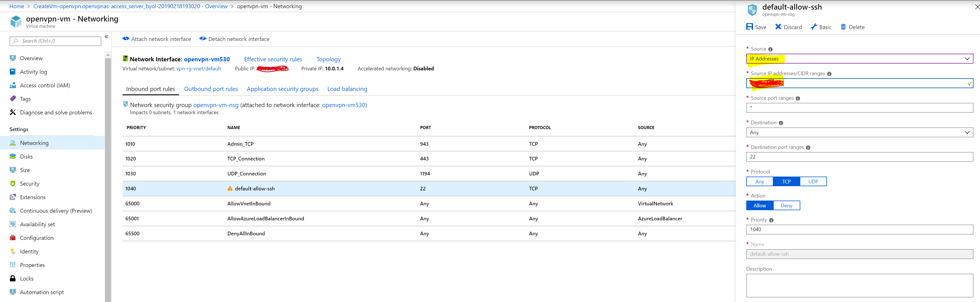Click the Detach network interface icon
The image size is (980, 302).
tap(203, 39)
